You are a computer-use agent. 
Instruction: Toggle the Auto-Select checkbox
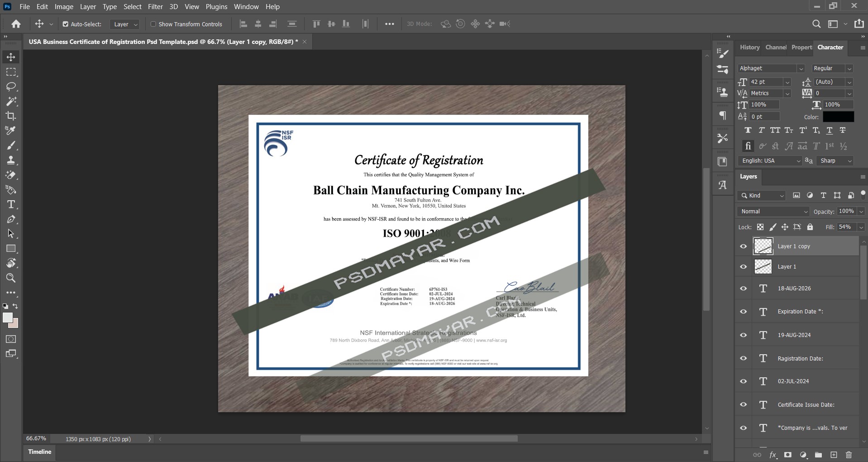66,24
